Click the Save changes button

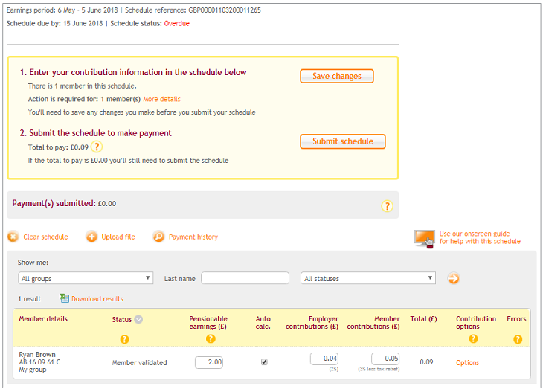[337, 76]
